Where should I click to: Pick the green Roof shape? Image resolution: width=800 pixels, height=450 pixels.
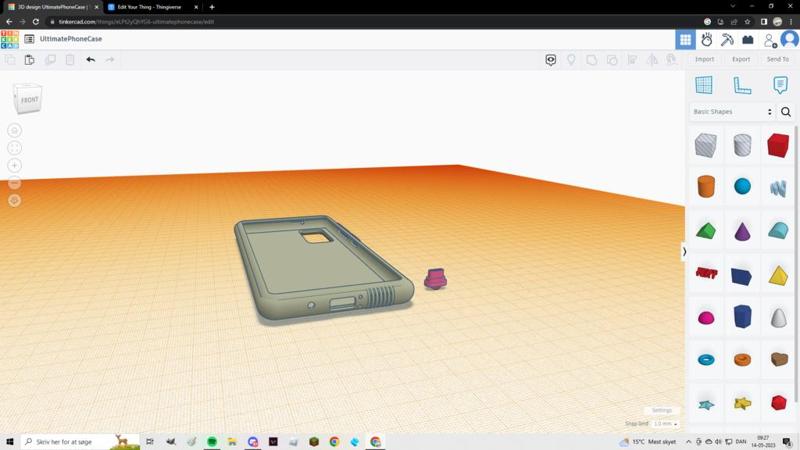(706, 231)
